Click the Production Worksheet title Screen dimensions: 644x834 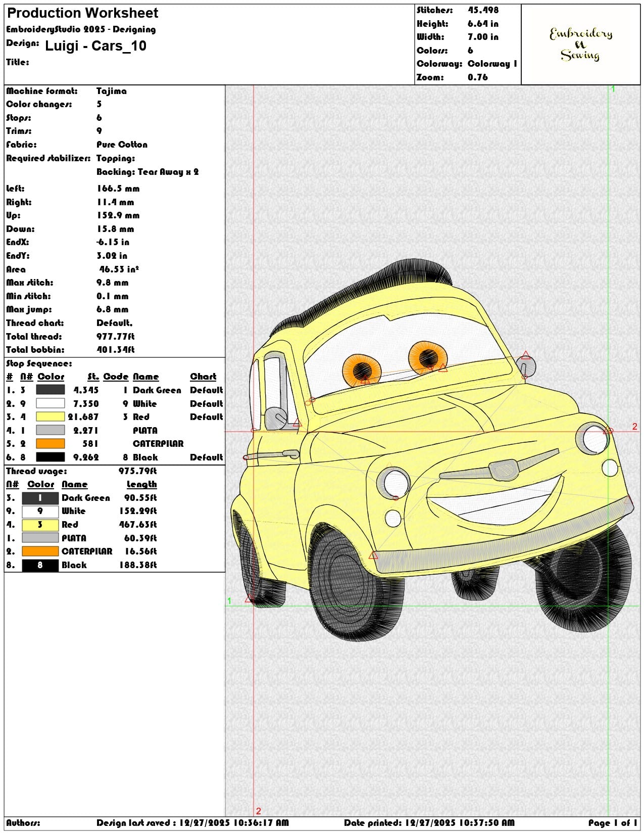pyautogui.click(x=83, y=13)
